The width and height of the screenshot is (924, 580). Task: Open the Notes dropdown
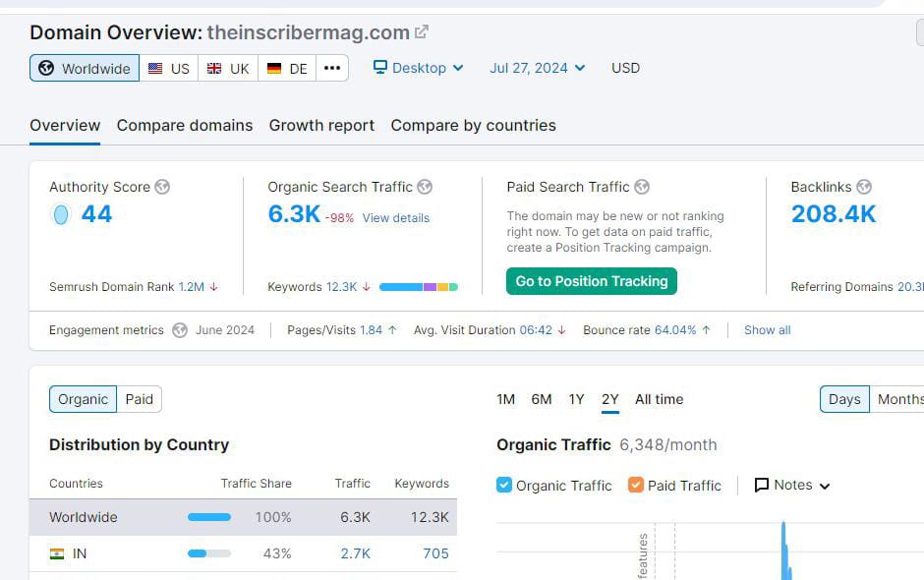coord(792,485)
